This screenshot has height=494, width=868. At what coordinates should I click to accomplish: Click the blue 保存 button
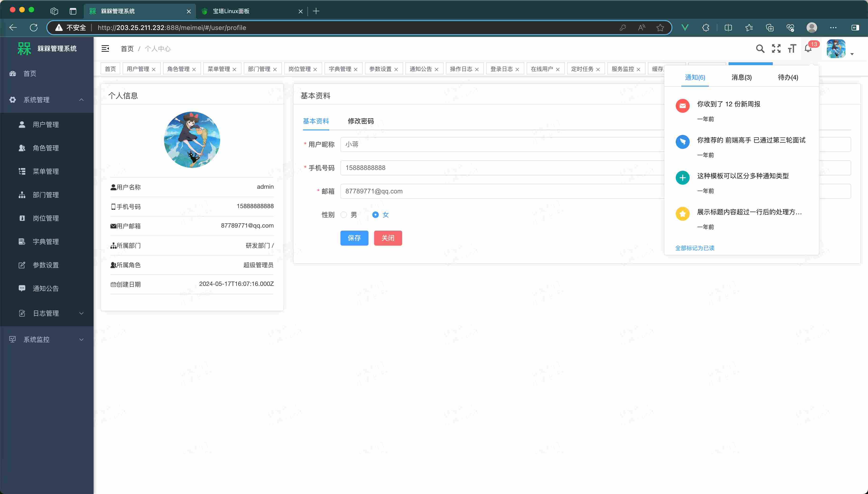click(354, 238)
